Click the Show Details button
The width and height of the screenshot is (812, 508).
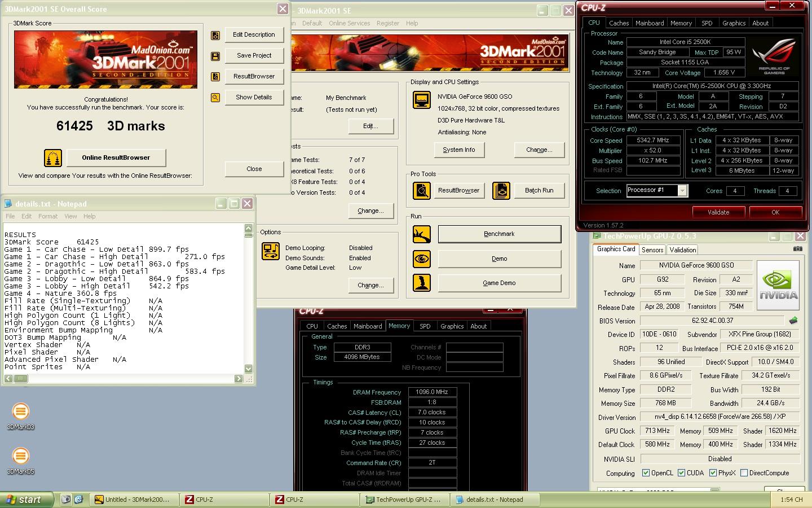(254, 98)
